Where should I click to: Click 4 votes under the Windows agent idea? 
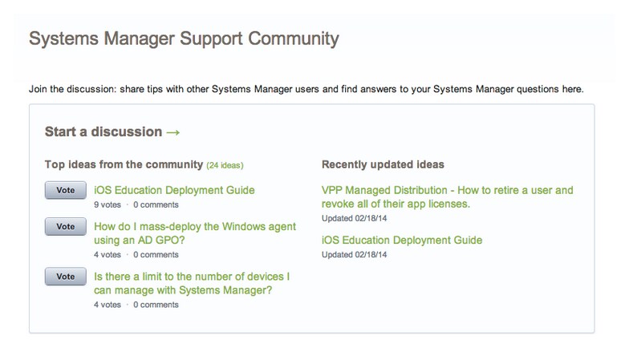(x=108, y=255)
